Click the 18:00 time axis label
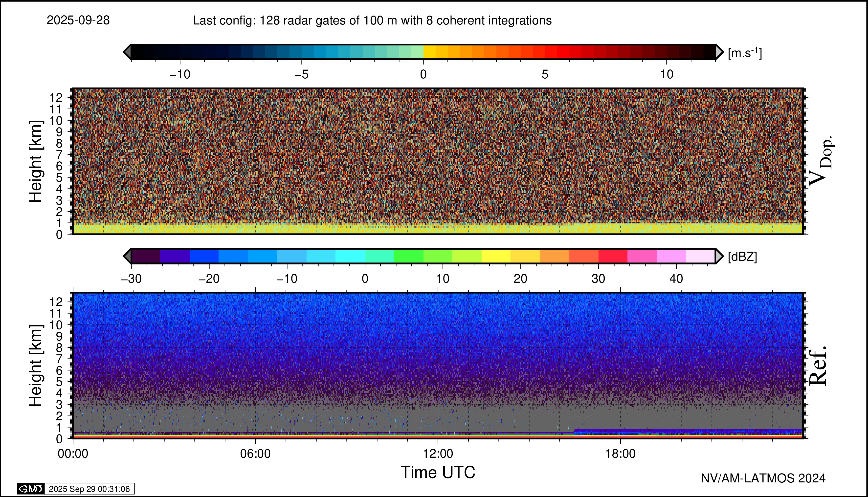The height and width of the screenshot is (497, 868). pyautogui.click(x=621, y=454)
